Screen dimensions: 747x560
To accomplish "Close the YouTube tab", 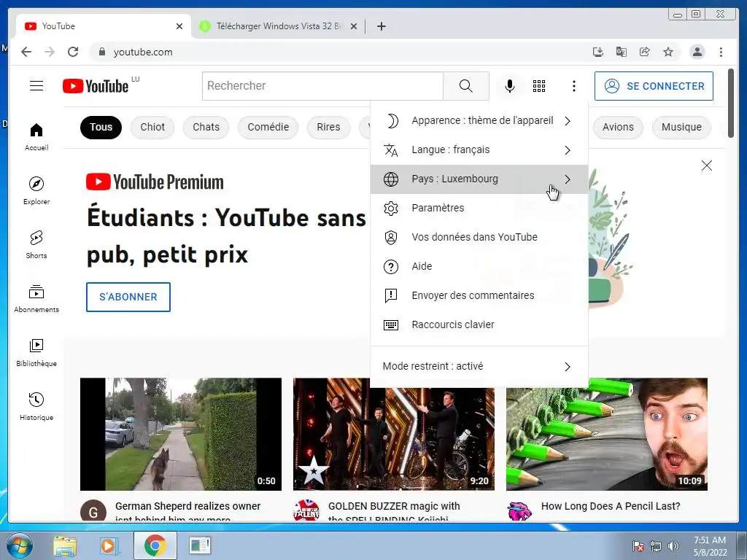I will point(179,26).
